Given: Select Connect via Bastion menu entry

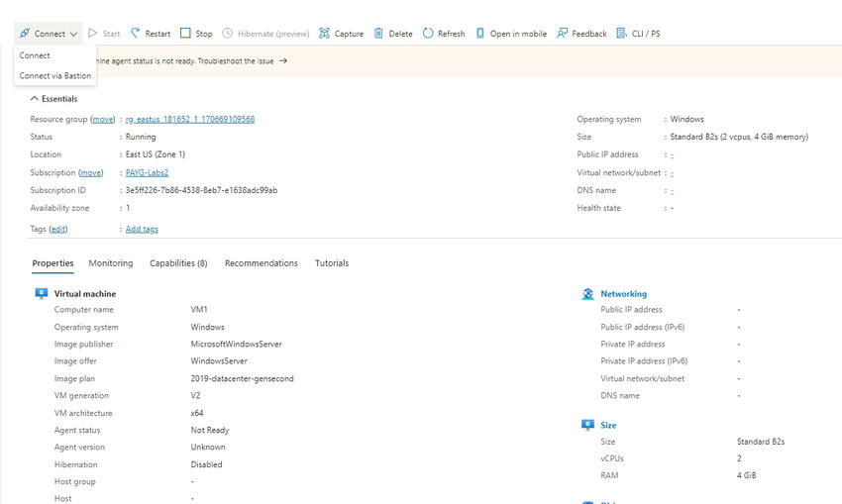Looking at the screenshot, I should pos(54,75).
